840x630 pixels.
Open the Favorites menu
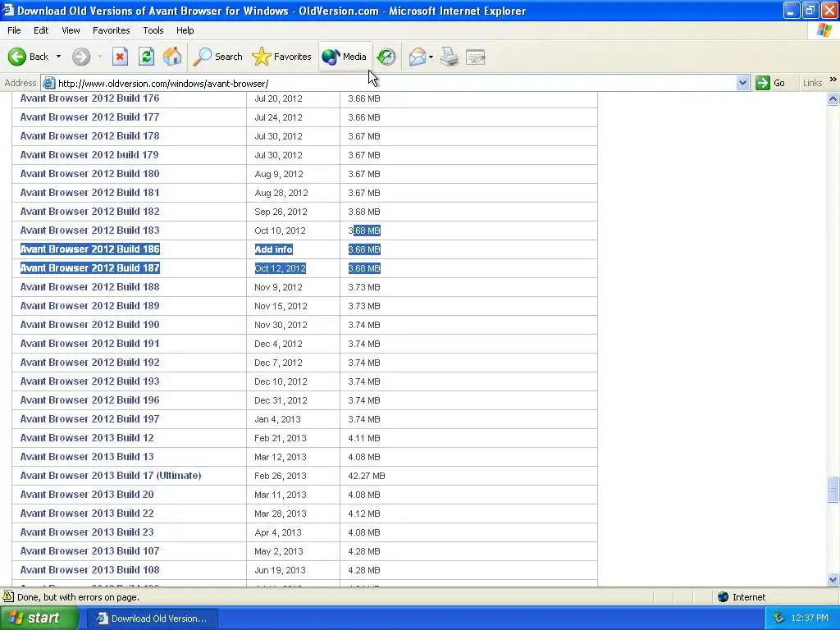click(111, 30)
